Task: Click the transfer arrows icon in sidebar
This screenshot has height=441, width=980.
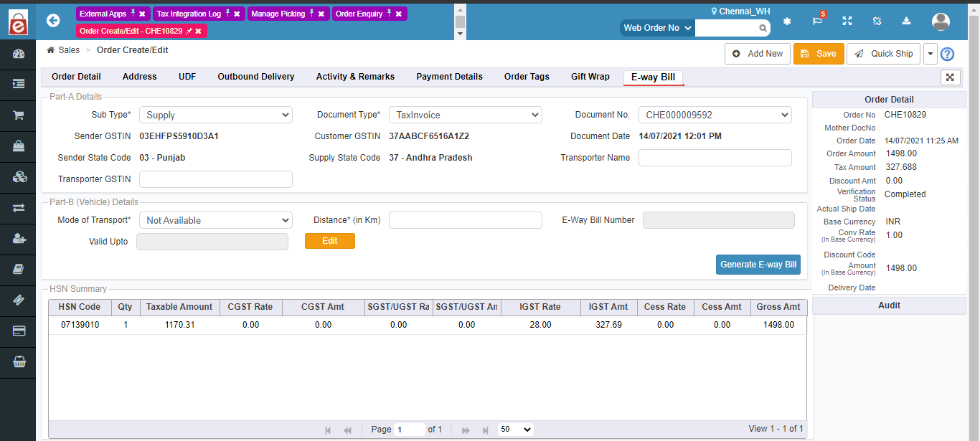Action: 18,208
